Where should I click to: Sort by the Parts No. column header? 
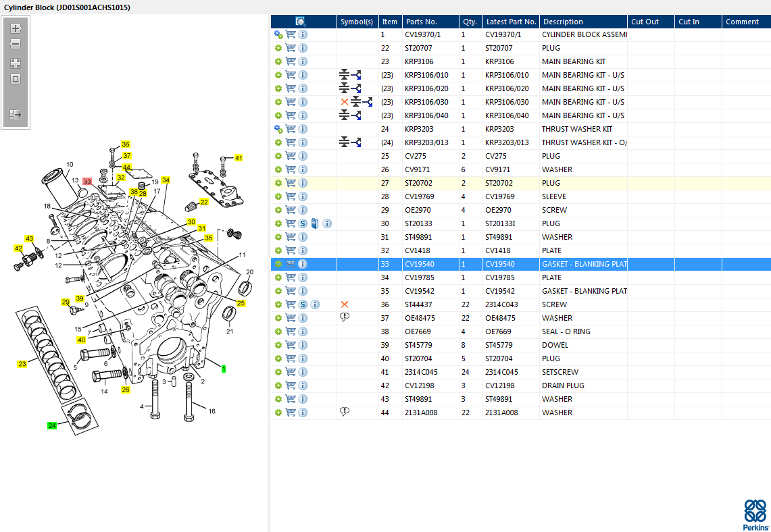pos(422,22)
